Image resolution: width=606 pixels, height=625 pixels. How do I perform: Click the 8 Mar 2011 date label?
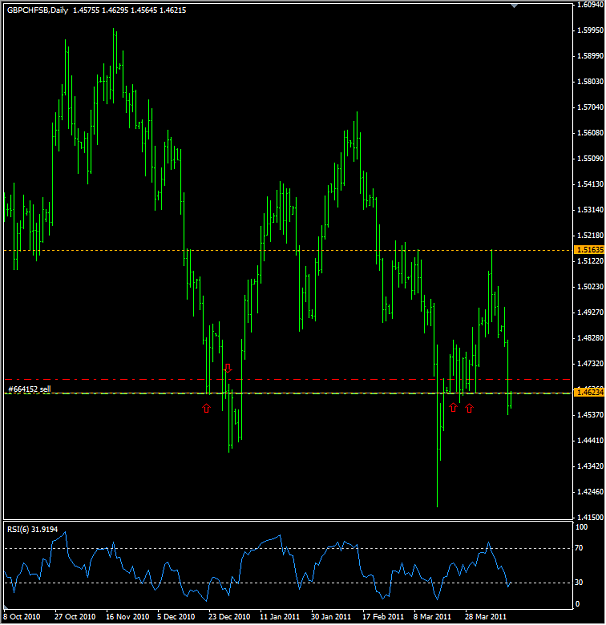[432, 617]
